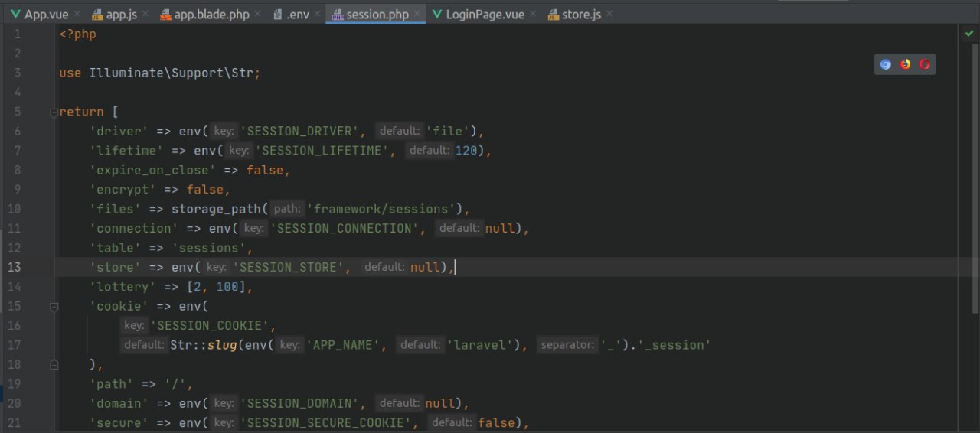This screenshot has height=433, width=980.
Task: Click the 'expire_on_close' key
Action: pos(153,170)
